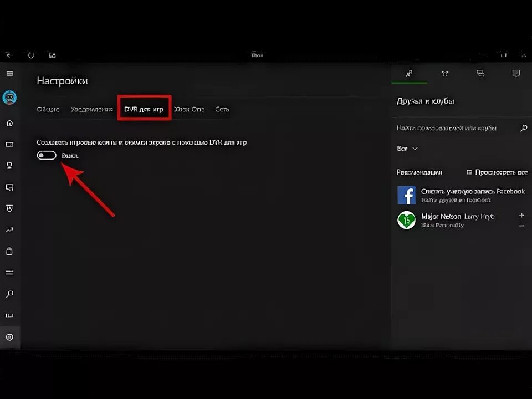The image size is (532, 399).
Task: Open the Store bag icon
Action: click(x=9, y=252)
